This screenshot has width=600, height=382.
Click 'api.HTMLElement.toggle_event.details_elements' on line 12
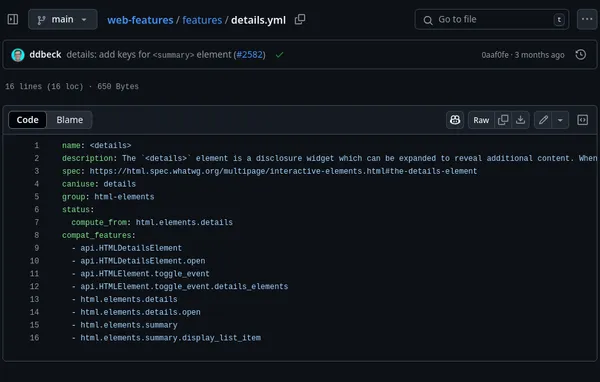tap(184, 286)
